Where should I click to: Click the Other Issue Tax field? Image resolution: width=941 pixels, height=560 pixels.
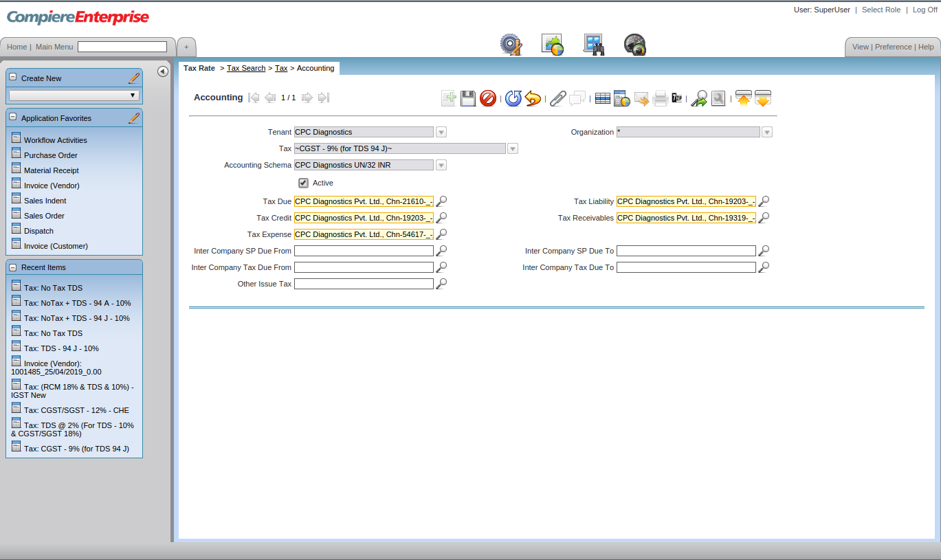pos(364,284)
